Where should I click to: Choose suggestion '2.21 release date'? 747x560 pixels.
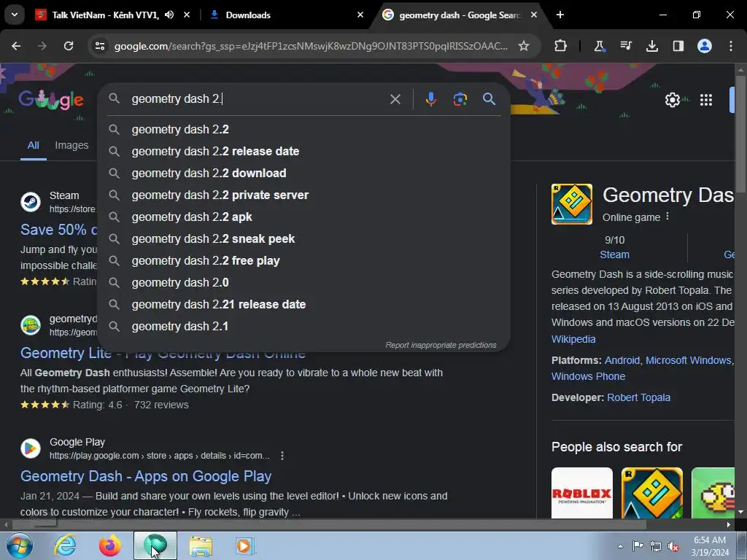click(x=303, y=305)
